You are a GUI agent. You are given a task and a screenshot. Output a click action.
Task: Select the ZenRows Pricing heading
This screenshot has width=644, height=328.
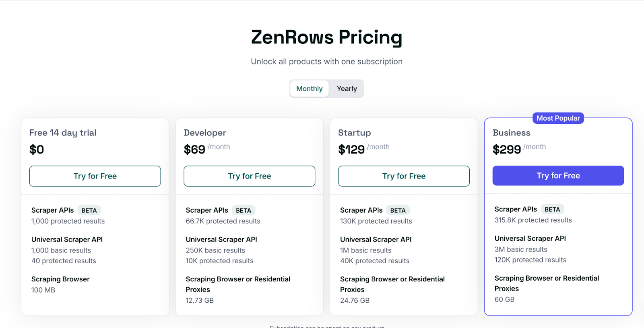(x=326, y=37)
